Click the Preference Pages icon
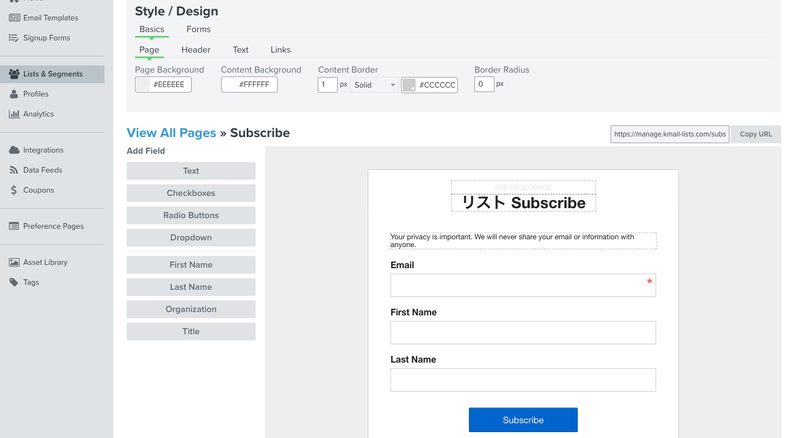800x438 pixels. [x=14, y=226]
